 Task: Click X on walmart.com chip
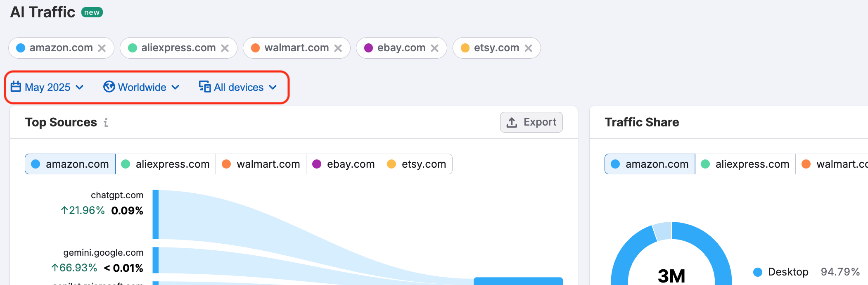point(338,48)
